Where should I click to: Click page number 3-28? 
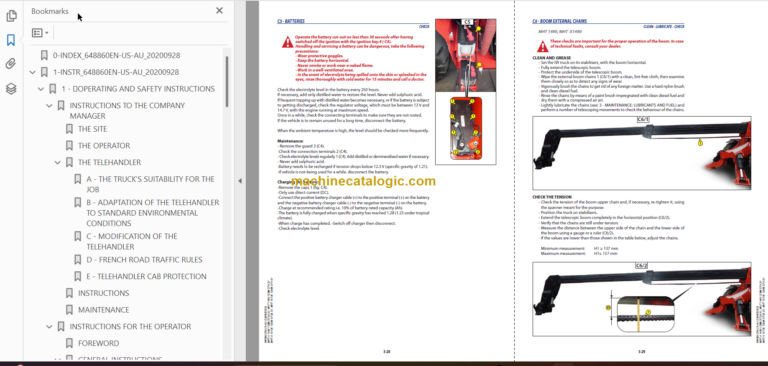click(x=386, y=351)
